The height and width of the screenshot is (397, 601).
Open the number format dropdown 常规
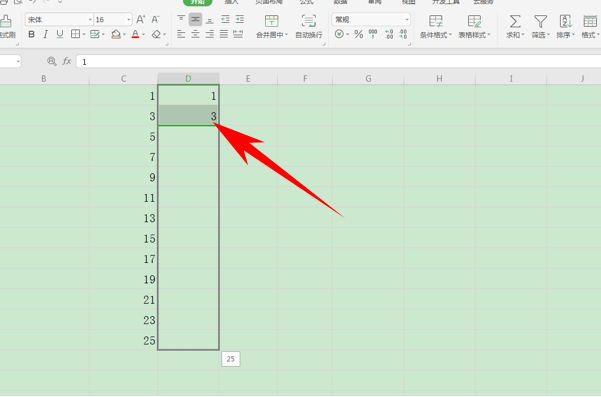[x=371, y=19]
